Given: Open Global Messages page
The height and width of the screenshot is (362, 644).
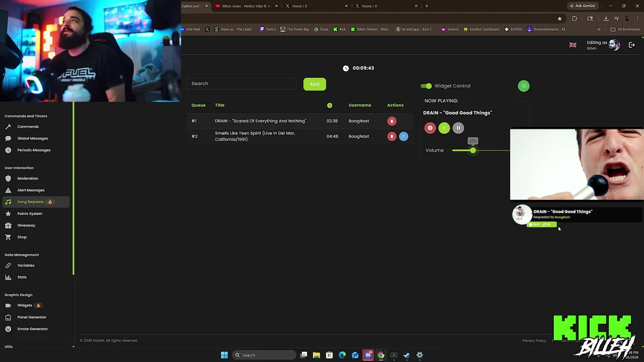Looking at the screenshot, I should 32,138.
